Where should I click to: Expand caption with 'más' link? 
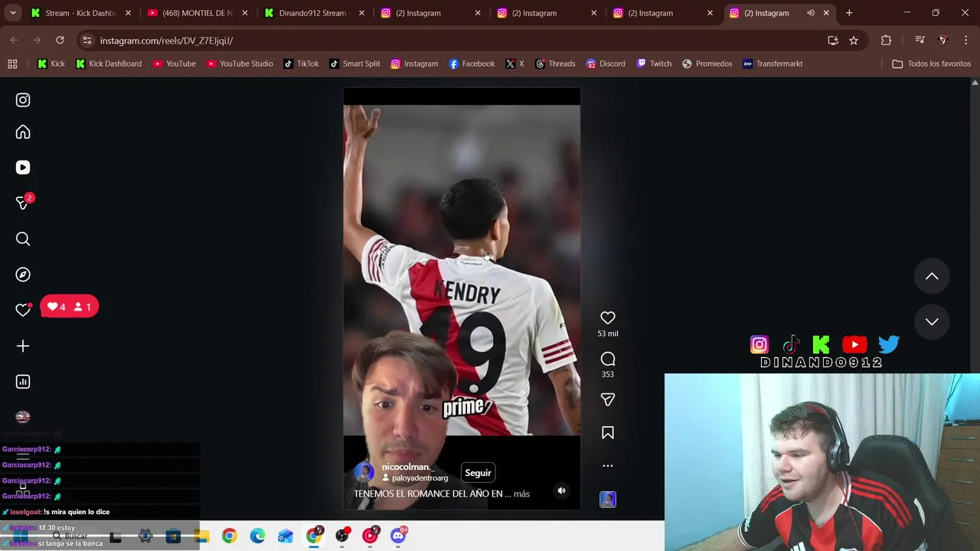pyautogui.click(x=521, y=494)
